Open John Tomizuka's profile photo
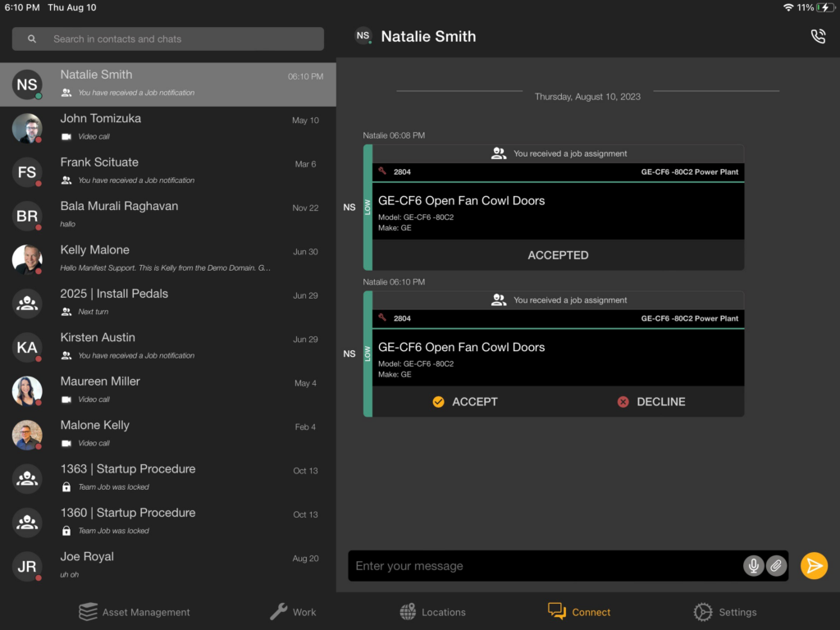Image resolution: width=840 pixels, height=630 pixels. click(27, 128)
